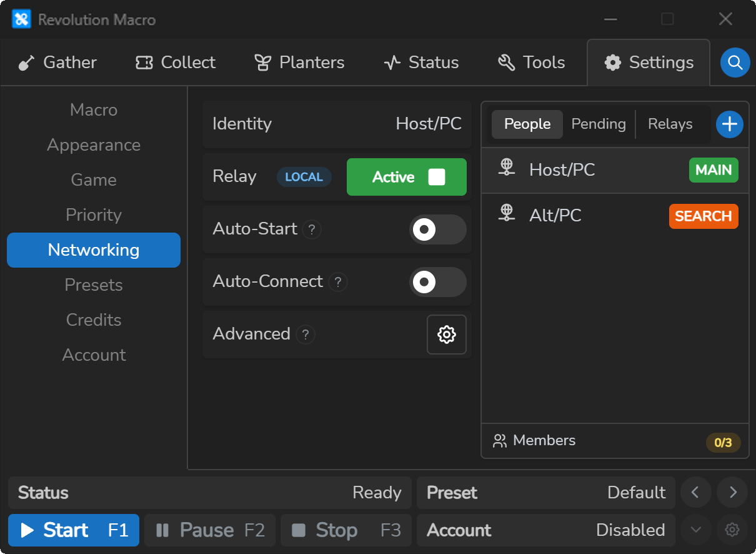
Task: Click the LOCAL relay badge
Action: click(304, 177)
